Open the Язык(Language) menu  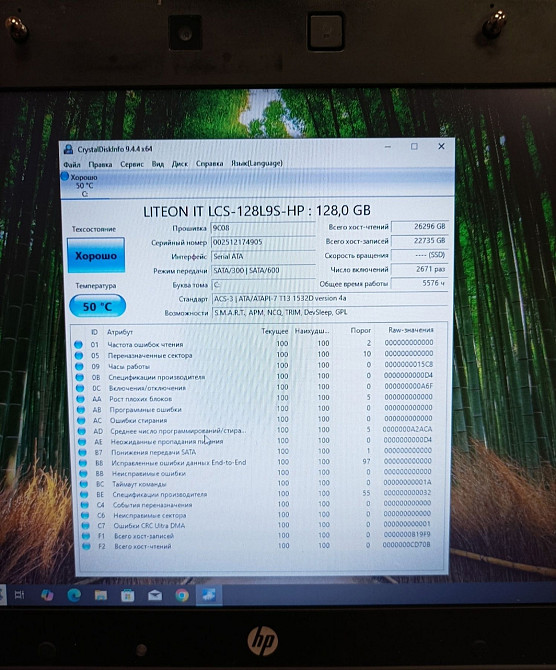pyautogui.click(x=257, y=163)
